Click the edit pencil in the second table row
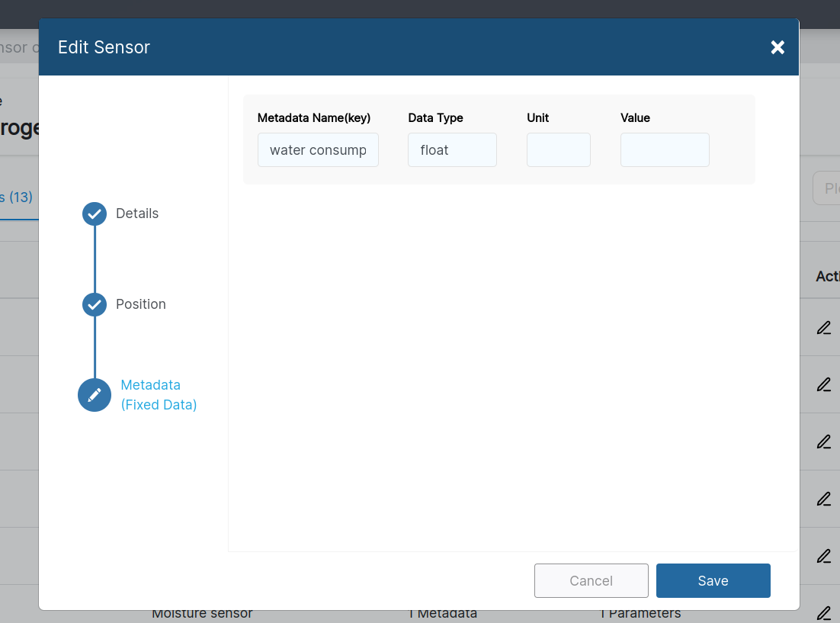The width and height of the screenshot is (840, 623). (823, 384)
